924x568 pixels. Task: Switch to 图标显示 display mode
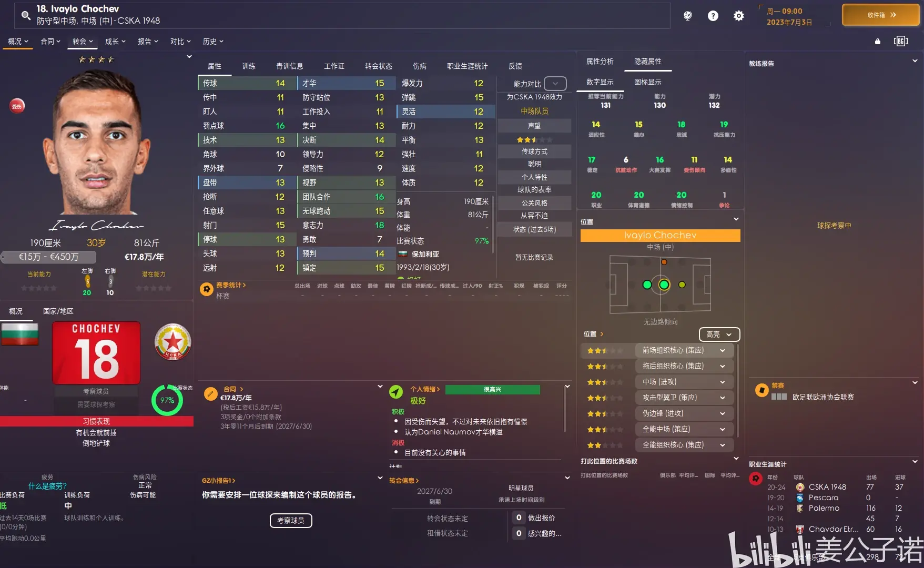pyautogui.click(x=648, y=82)
